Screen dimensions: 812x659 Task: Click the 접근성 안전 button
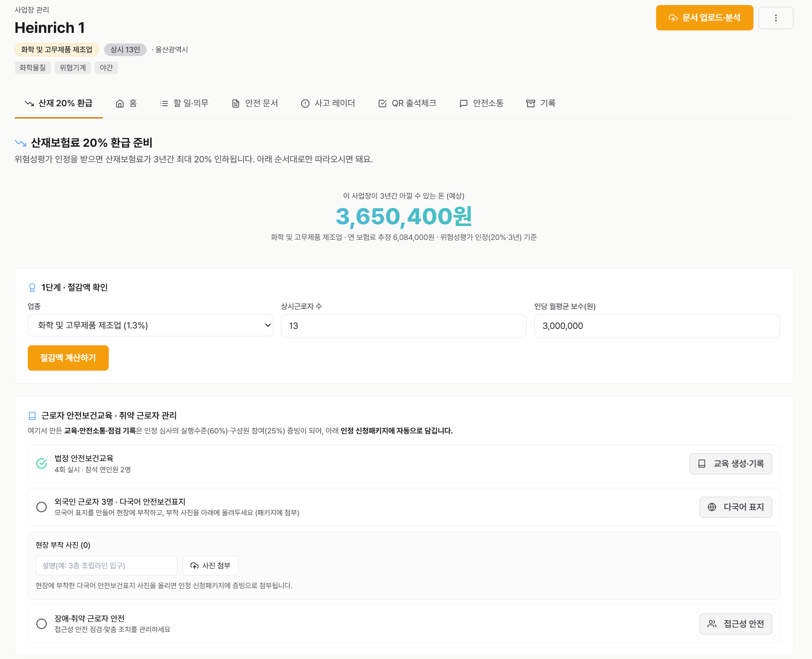[x=736, y=624]
